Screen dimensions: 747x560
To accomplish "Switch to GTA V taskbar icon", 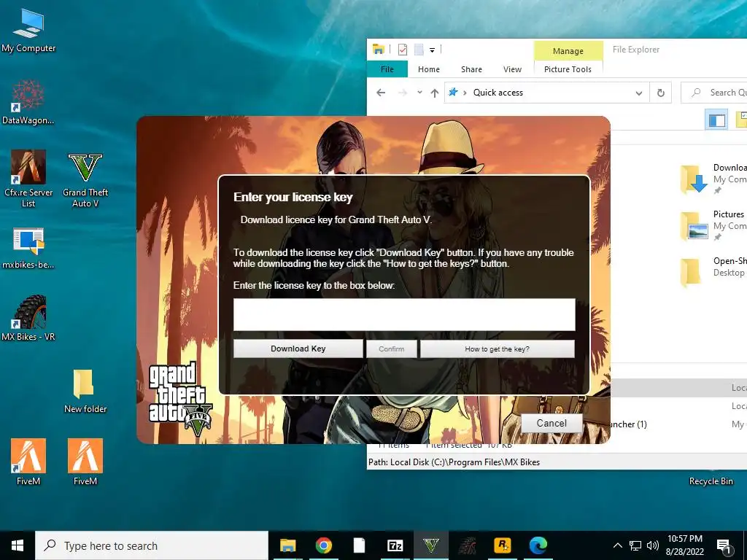I will (x=430, y=545).
